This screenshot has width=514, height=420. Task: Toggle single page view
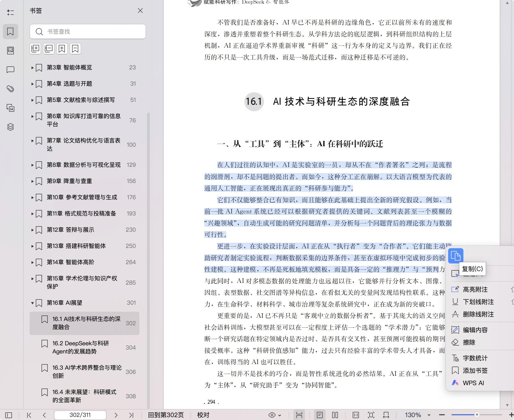(x=320, y=415)
